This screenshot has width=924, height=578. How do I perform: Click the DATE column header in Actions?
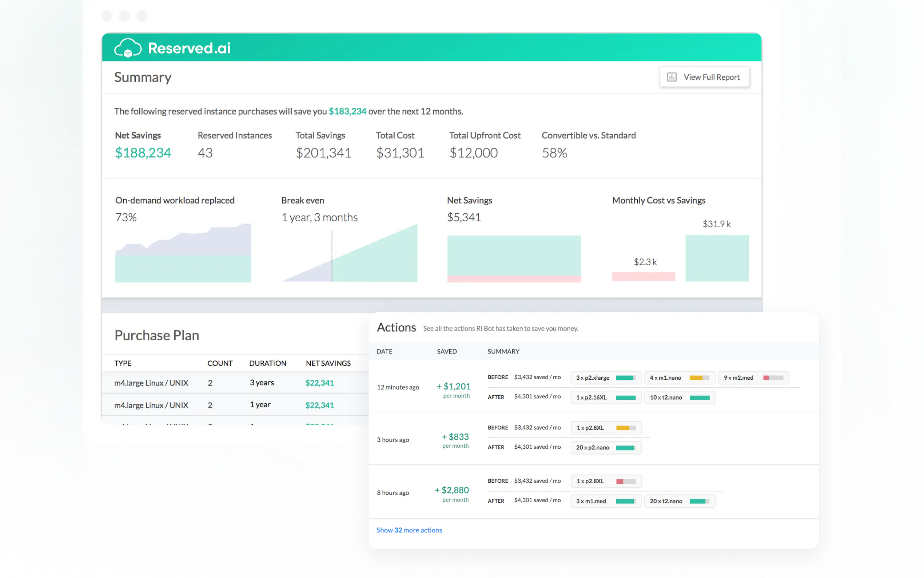384,351
